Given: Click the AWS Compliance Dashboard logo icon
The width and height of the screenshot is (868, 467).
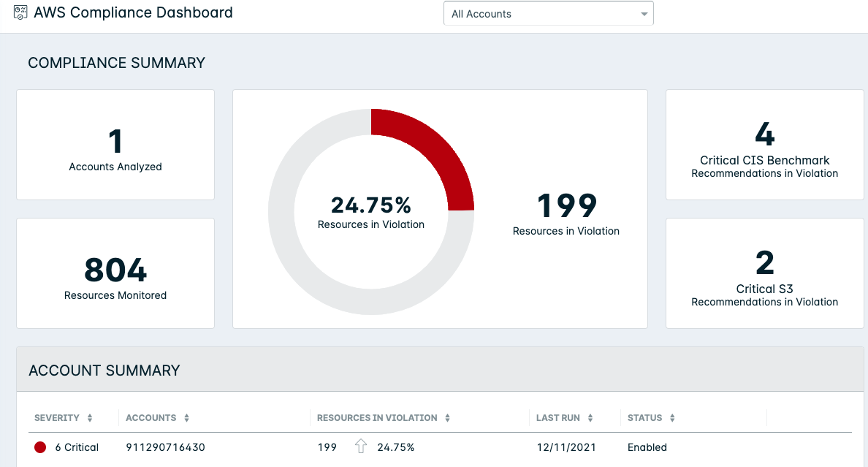Looking at the screenshot, I should 20,12.
